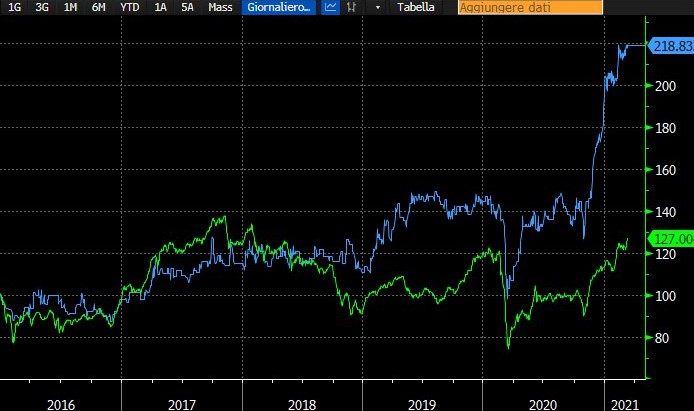The height and width of the screenshot is (411, 694).
Task: Select the line chart type icon
Action: pyautogui.click(x=330, y=7)
